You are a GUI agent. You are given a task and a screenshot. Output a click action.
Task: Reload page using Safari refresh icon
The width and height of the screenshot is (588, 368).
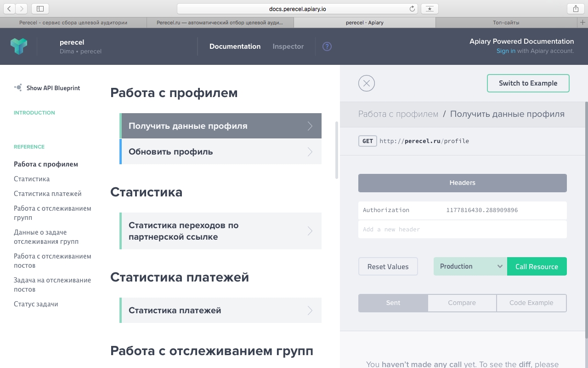pos(412,9)
